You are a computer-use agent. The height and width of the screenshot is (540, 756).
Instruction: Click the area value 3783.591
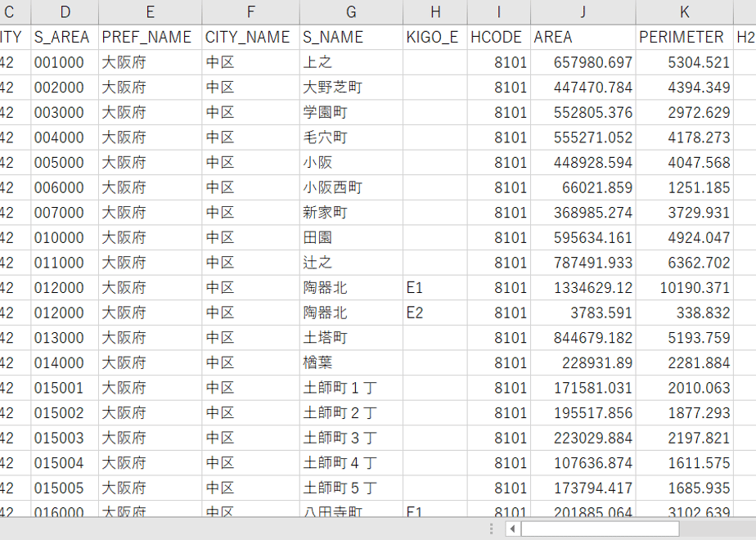coord(583,313)
